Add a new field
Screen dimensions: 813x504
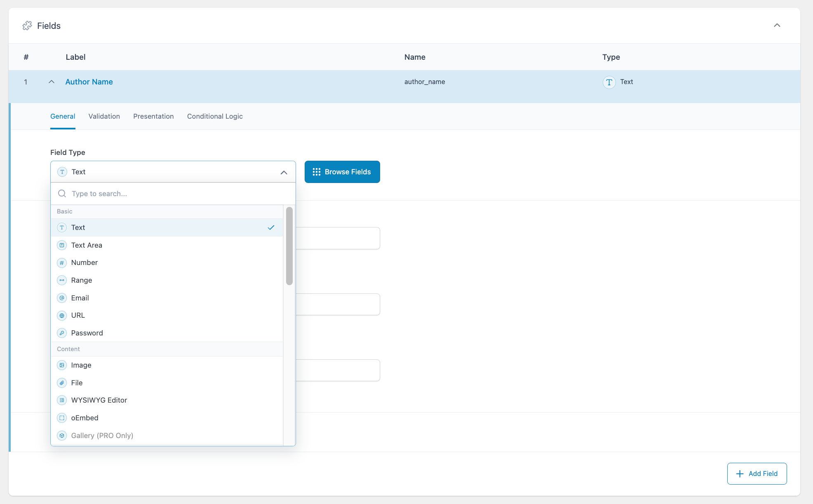(757, 474)
